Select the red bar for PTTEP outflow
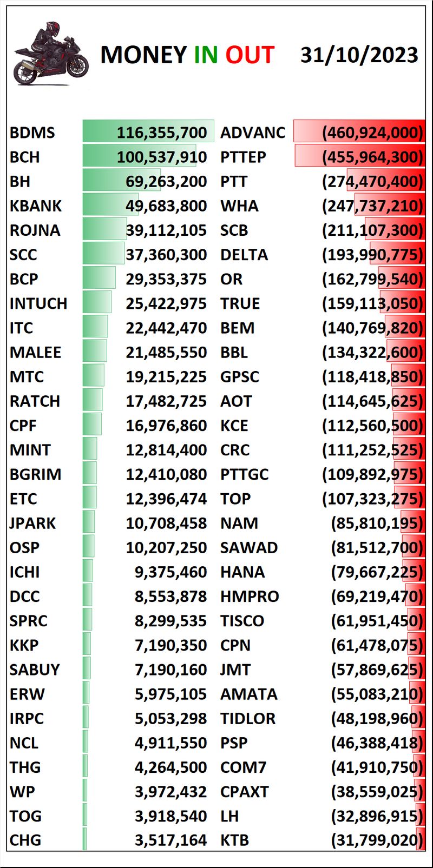Image resolution: width=433 pixels, height=868 pixels. 359,157
